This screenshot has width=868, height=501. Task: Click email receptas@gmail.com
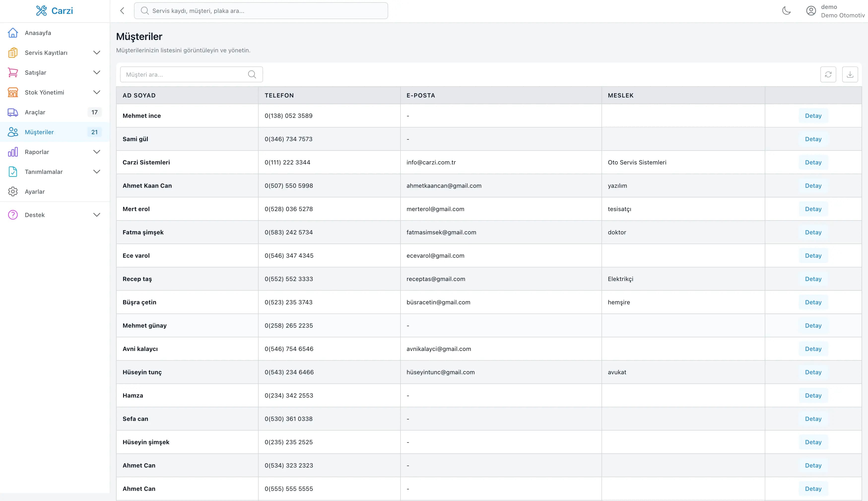click(x=436, y=279)
